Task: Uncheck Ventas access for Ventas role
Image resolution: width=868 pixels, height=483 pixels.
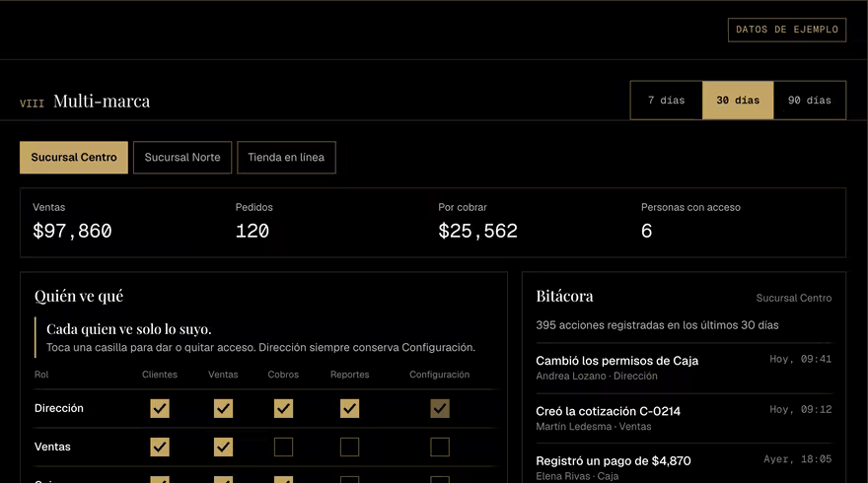Action: point(223,448)
